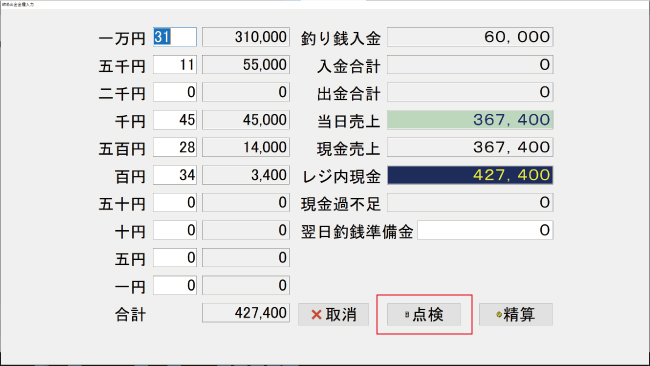Select the 五円 count input field
This screenshot has height=366, width=650.
[175, 258]
